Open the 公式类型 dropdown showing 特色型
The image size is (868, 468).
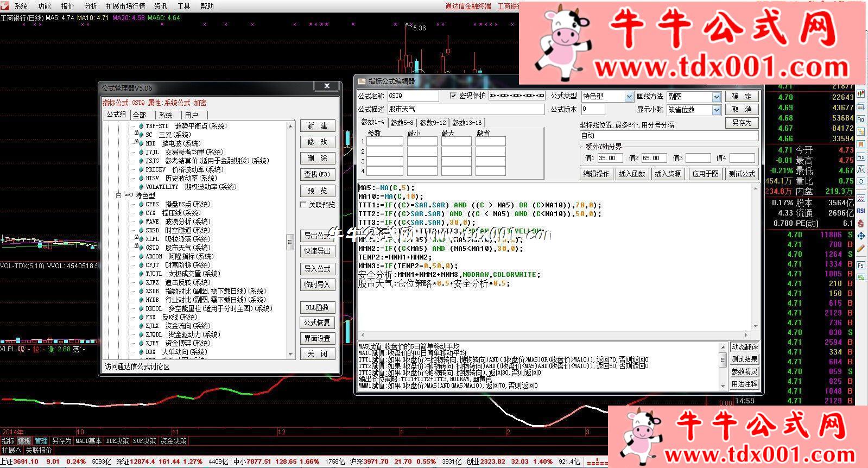pyautogui.click(x=629, y=97)
